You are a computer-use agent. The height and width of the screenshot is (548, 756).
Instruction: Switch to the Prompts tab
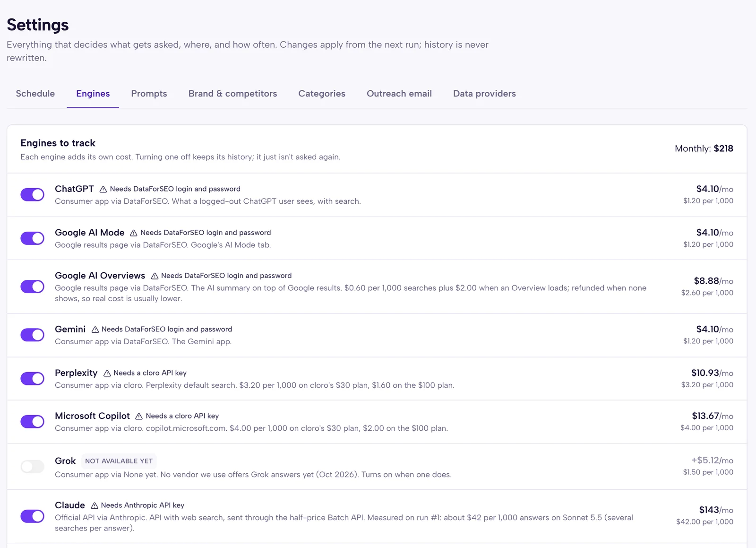[x=149, y=94]
